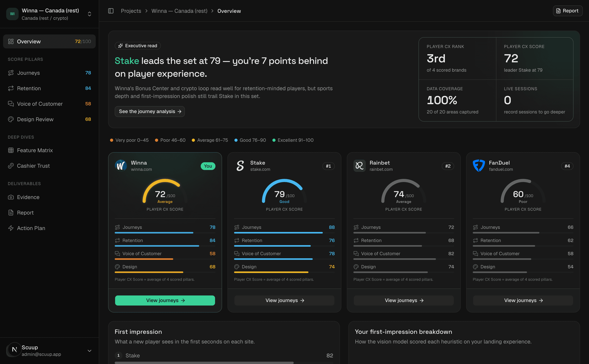Click Stake's 79 score gauge
589x364 pixels.
click(x=284, y=191)
